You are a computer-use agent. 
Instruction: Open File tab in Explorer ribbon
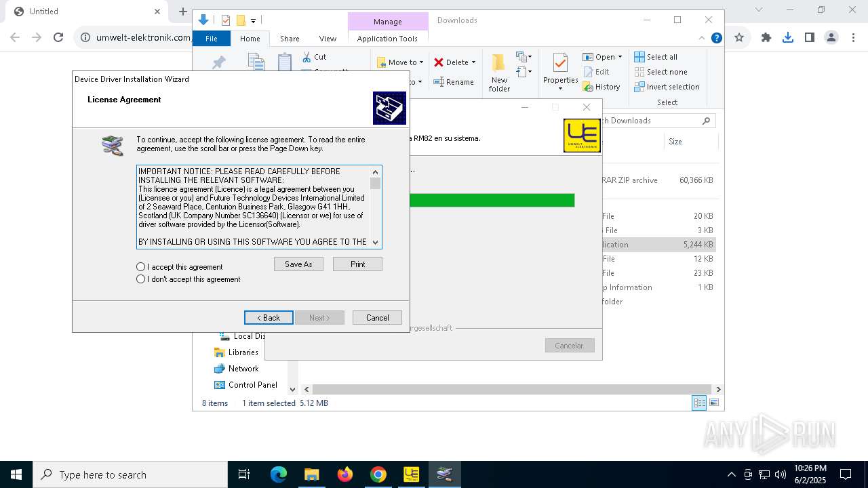pyautogui.click(x=212, y=39)
